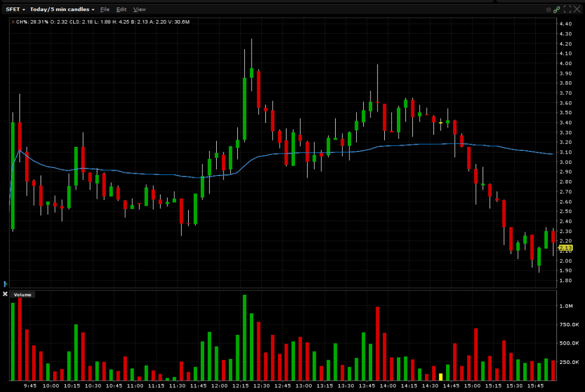Click the green chain link icon
This screenshot has height=392, width=585.
click(x=556, y=9)
